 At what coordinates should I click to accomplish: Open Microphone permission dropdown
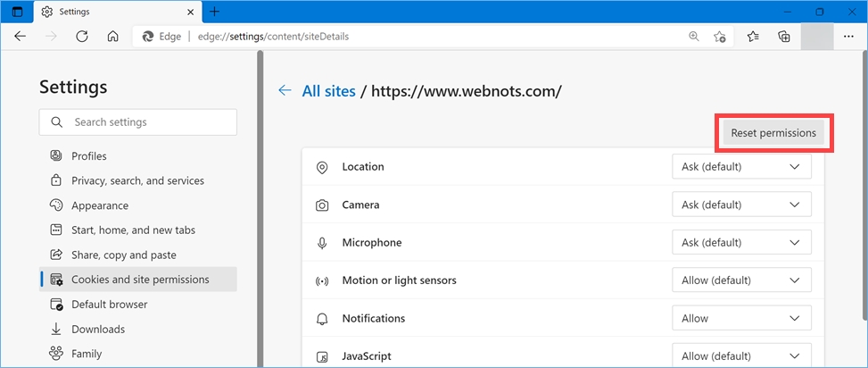tap(741, 243)
